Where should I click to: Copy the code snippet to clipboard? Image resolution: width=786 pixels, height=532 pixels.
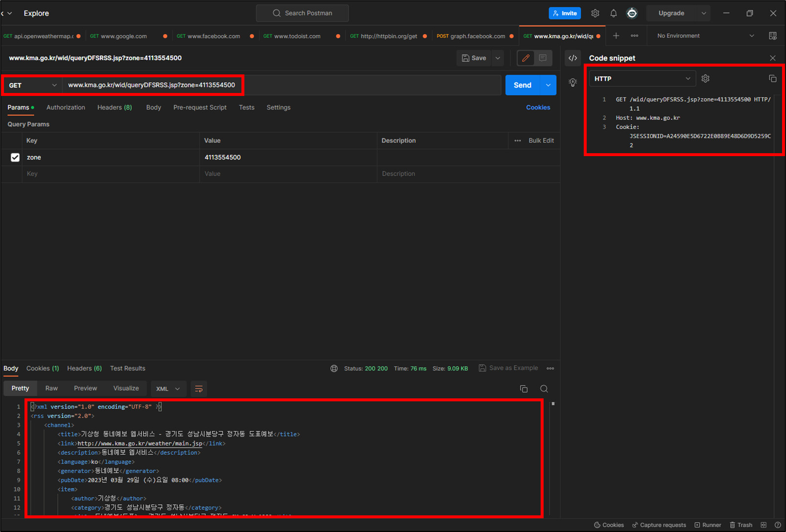click(x=773, y=78)
